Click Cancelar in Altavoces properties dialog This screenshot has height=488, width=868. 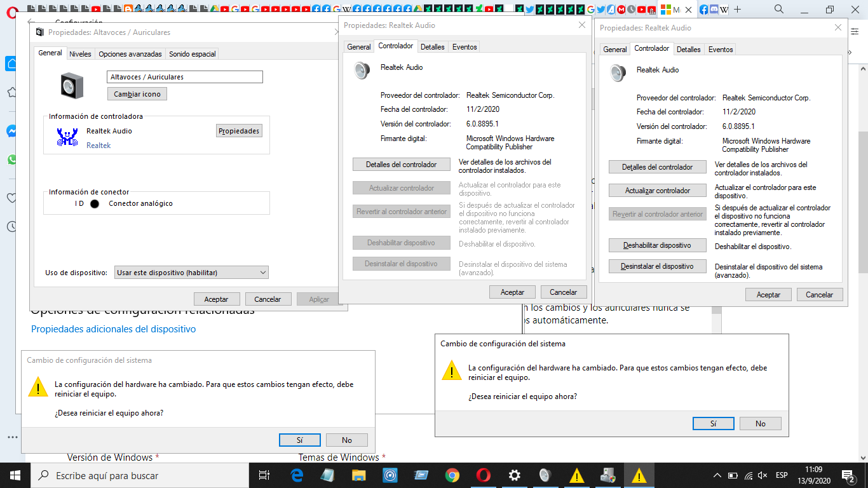pos(268,299)
